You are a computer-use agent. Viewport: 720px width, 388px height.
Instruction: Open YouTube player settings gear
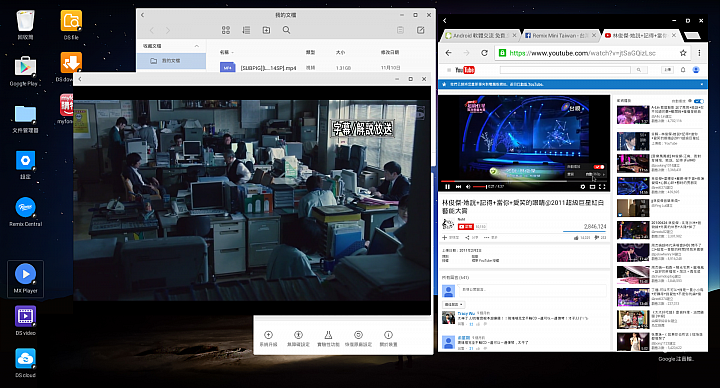[x=583, y=186]
